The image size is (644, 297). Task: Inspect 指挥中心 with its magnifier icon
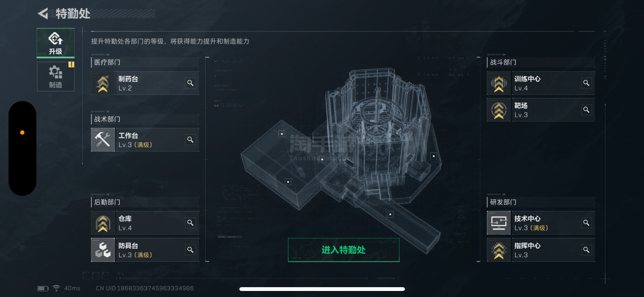point(586,250)
